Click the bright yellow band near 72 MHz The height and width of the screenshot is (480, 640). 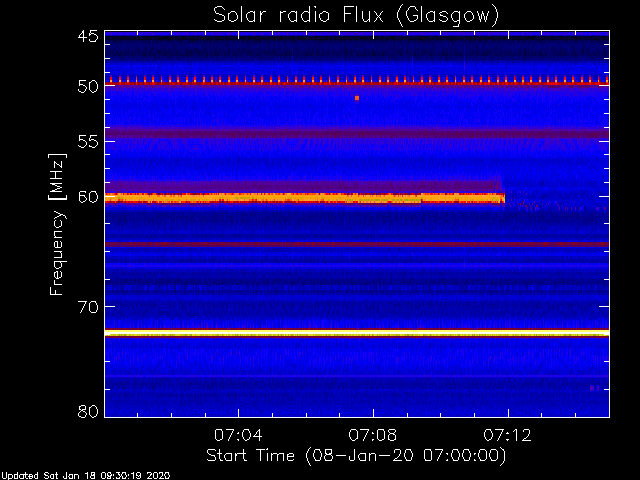[357, 333]
